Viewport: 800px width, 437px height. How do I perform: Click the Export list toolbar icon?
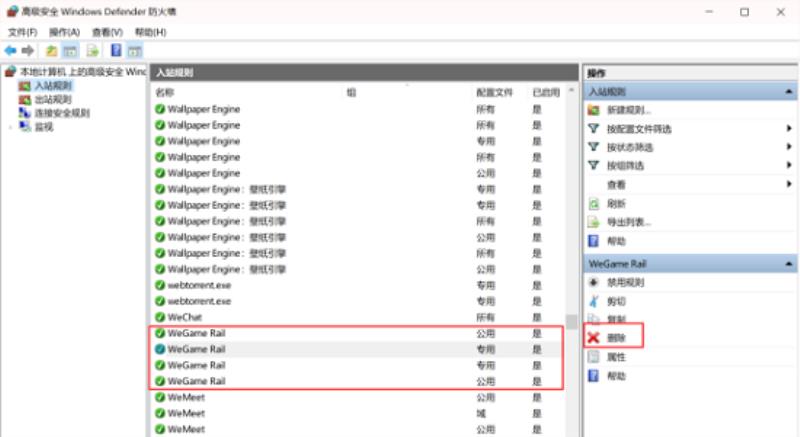[x=92, y=50]
